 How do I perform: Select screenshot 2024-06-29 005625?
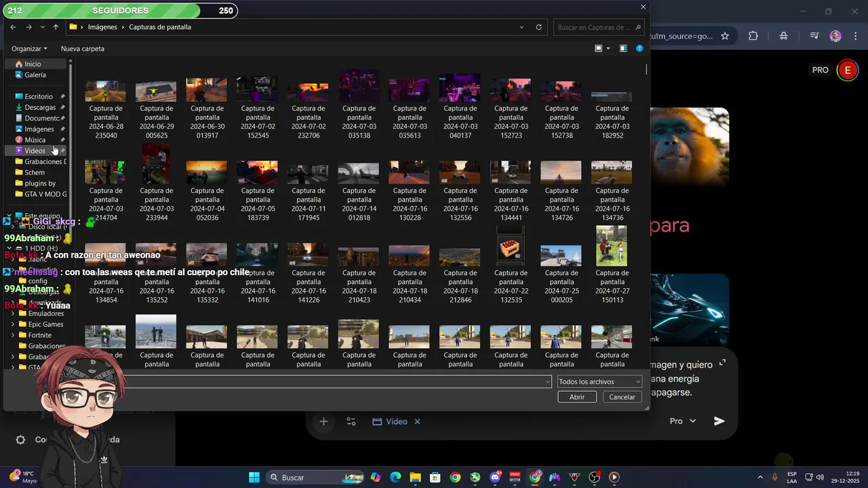157,107
